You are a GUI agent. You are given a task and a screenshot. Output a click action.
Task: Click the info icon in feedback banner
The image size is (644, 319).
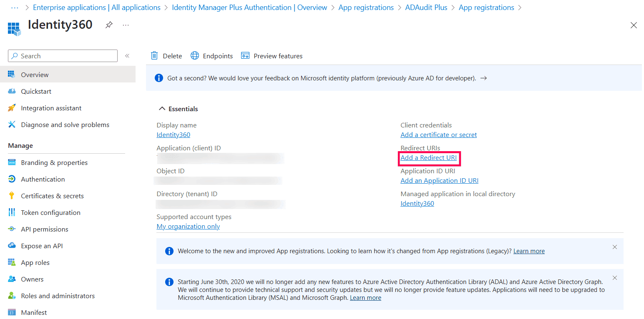click(x=158, y=78)
